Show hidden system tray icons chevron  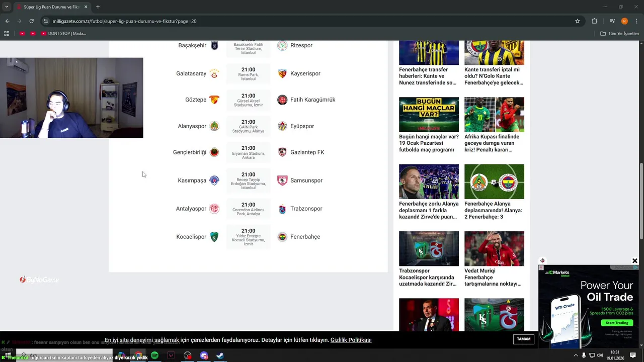click(576, 355)
